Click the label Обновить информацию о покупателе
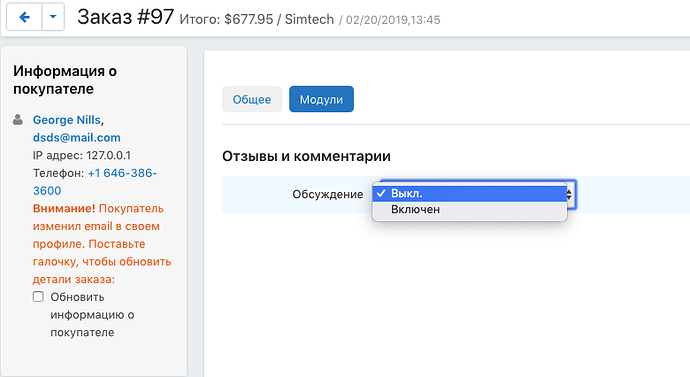Image resolution: width=690 pixels, height=377 pixels. point(92,315)
